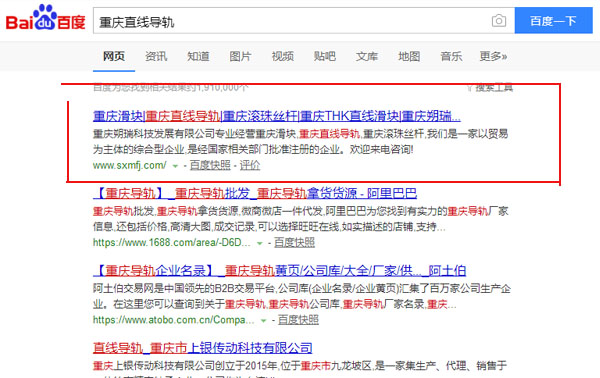Open the 地图 tab
600x378 pixels.
pyautogui.click(x=409, y=56)
